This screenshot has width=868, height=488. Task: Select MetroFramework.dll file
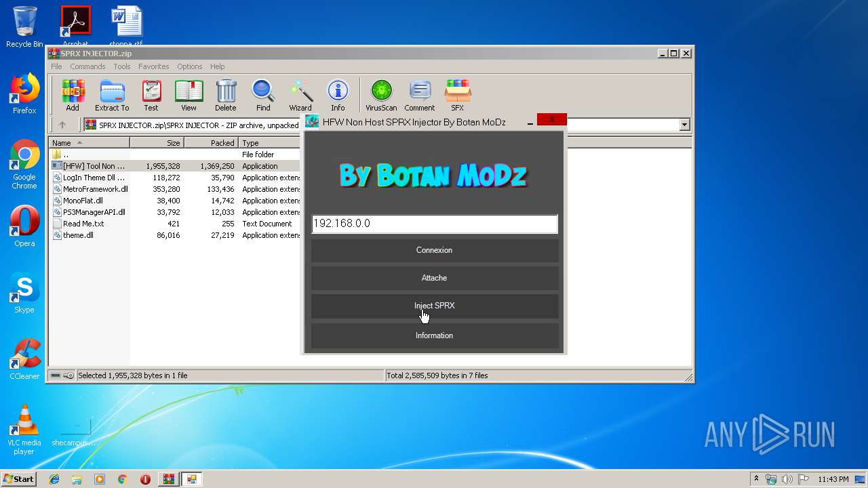175,189
